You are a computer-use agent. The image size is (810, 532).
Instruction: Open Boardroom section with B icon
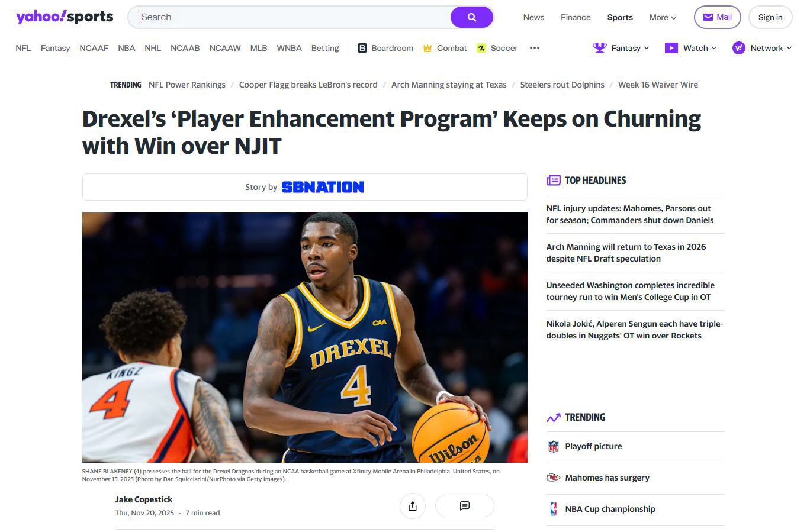pos(385,48)
